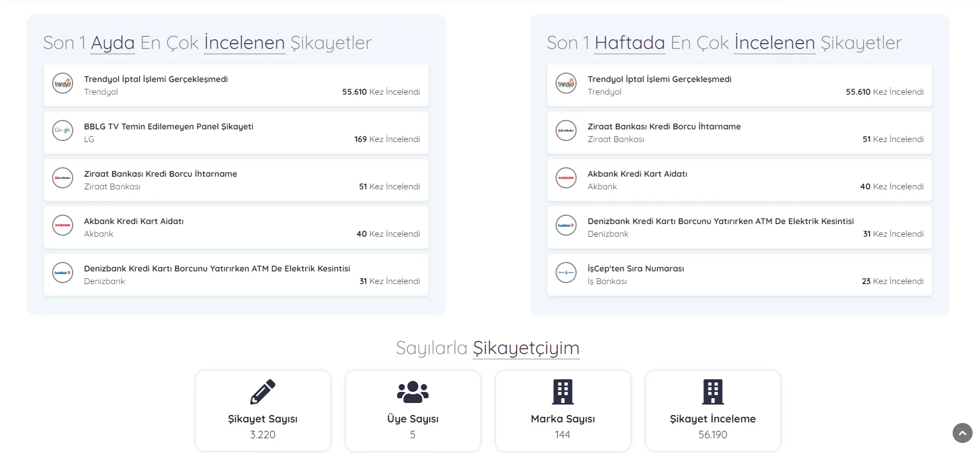This screenshot has height=454, width=980.
Task: Open Ziraat Bankası Kredi Borcu İhtarname weekly entry
Action: tap(739, 133)
